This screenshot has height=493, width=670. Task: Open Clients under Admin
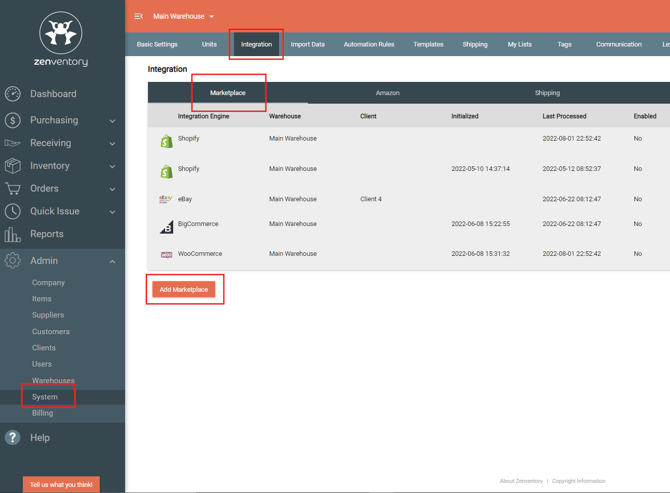pos(44,348)
